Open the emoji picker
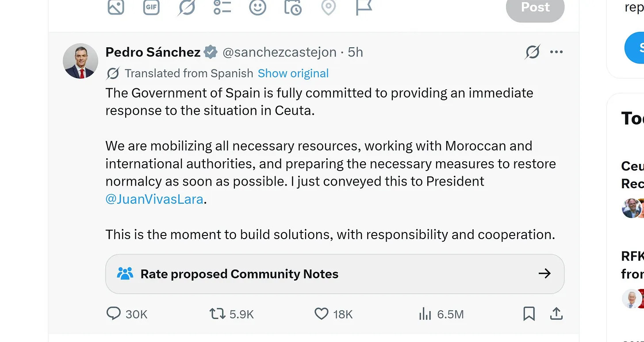The width and height of the screenshot is (644, 342). pos(257,7)
